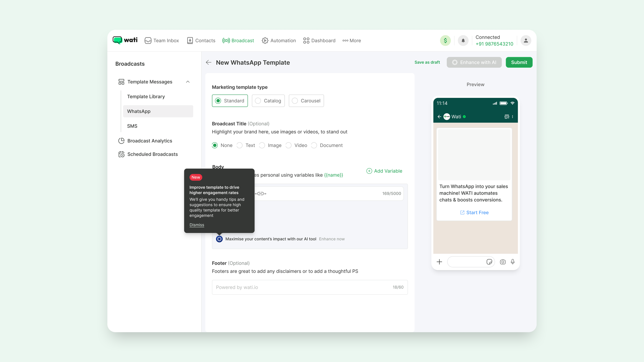Open the user profile avatar

point(526,41)
